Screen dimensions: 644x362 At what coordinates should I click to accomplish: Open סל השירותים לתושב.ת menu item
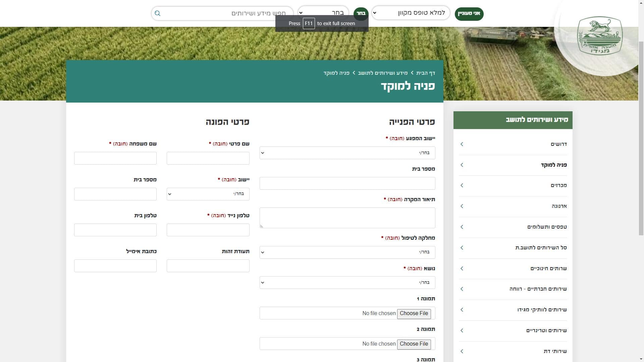click(x=541, y=248)
